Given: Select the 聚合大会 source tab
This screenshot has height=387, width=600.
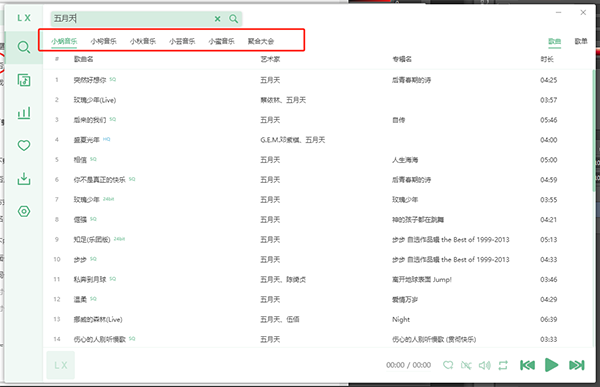Looking at the screenshot, I should pyautogui.click(x=261, y=41).
